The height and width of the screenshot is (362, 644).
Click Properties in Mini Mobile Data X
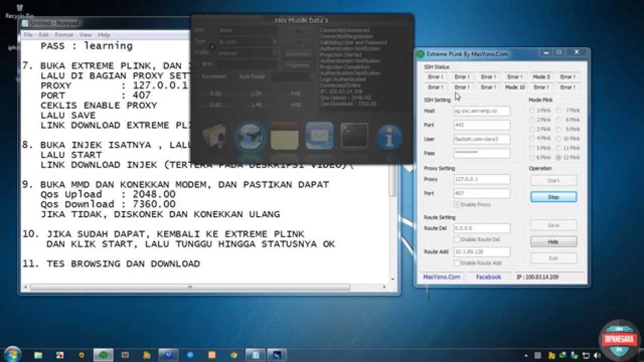click(x=298, y=65)
